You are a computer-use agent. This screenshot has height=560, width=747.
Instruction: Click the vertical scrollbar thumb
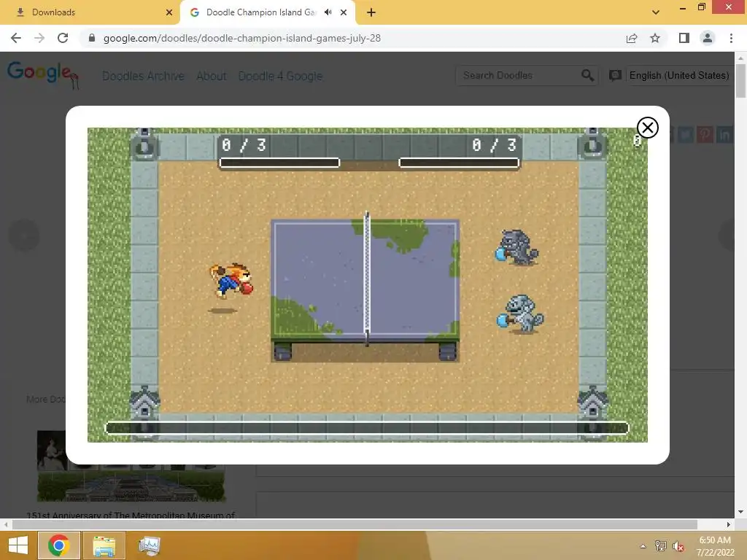pos(740,80)
